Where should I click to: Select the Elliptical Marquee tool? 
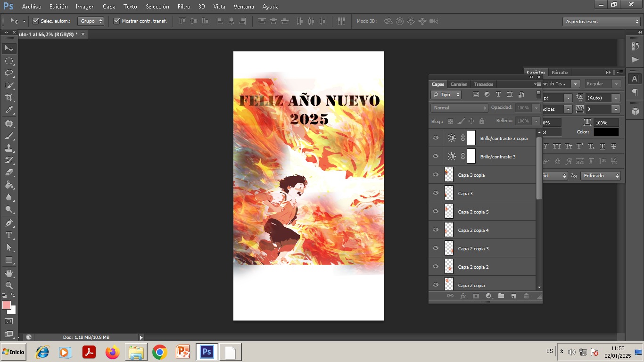[x=9, y=61]
